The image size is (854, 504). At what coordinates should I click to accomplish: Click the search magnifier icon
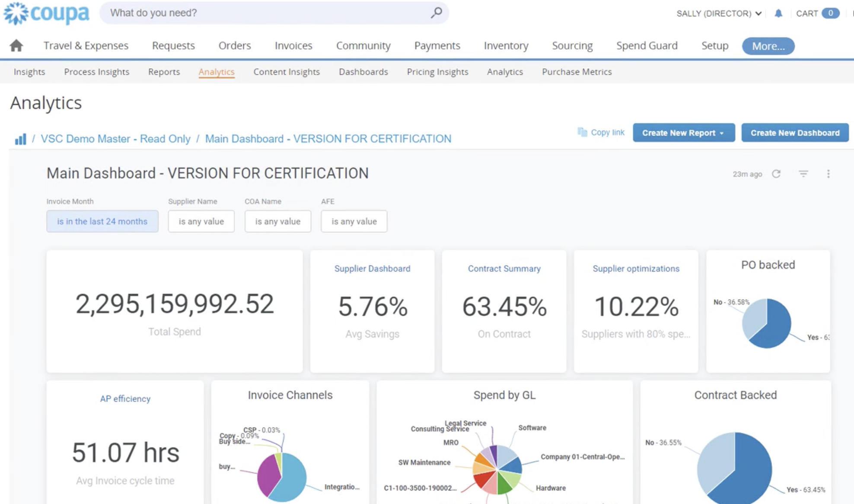pos(436,13)
